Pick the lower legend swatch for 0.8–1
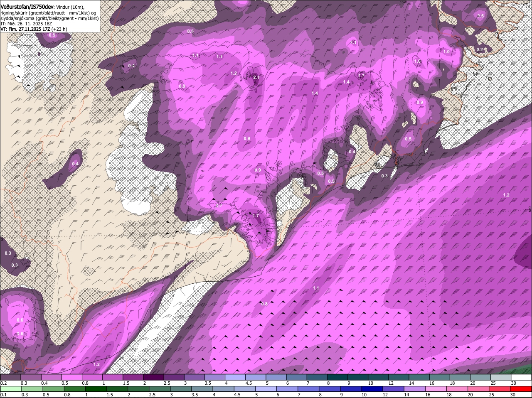 pos(75,389)
